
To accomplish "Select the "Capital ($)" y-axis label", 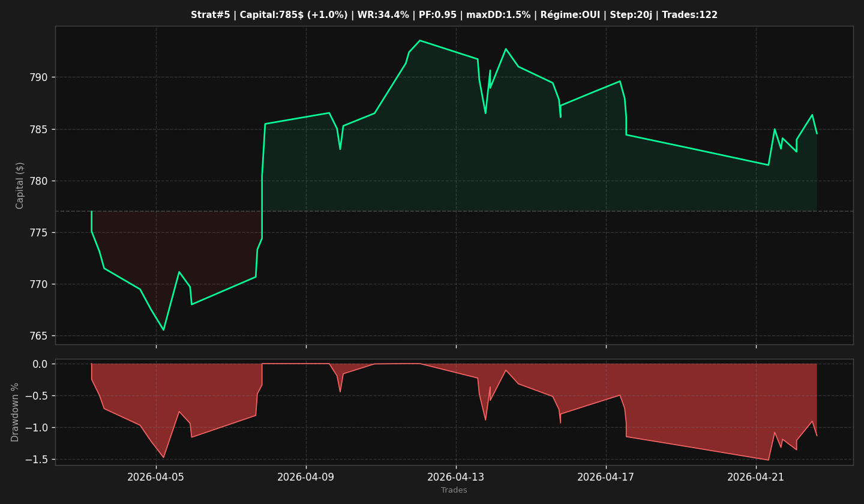I will (x=20, y=185).
